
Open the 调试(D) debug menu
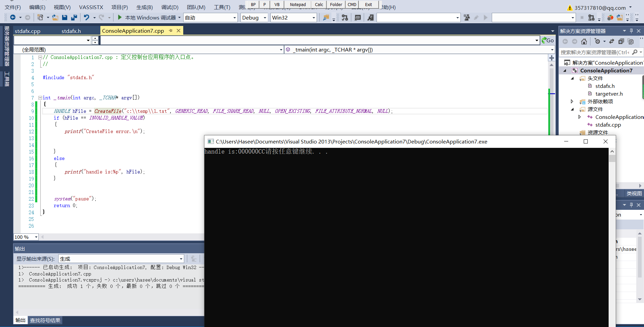(x=170, y=7)
